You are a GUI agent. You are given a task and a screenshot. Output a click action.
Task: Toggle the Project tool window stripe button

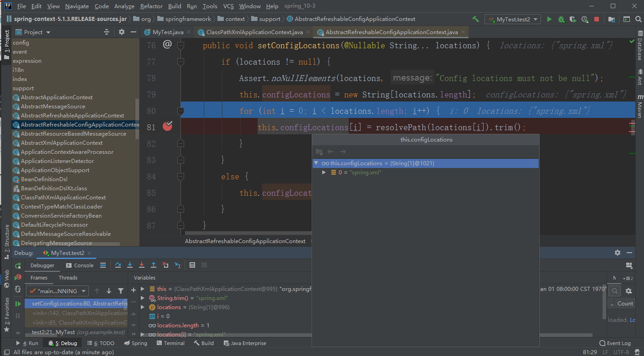point(6,45)
